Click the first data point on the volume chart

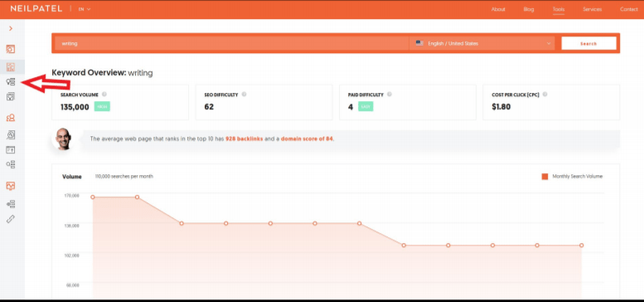pos(93,197)
